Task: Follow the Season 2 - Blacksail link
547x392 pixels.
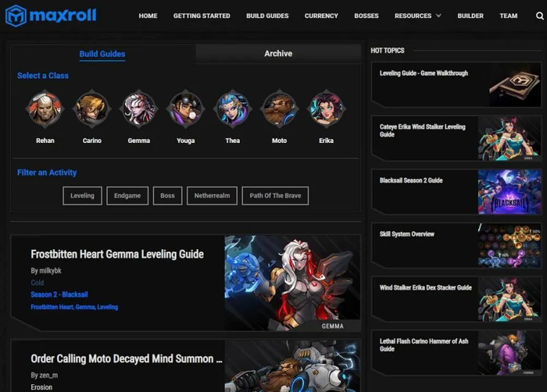Action: pos(59,294)
